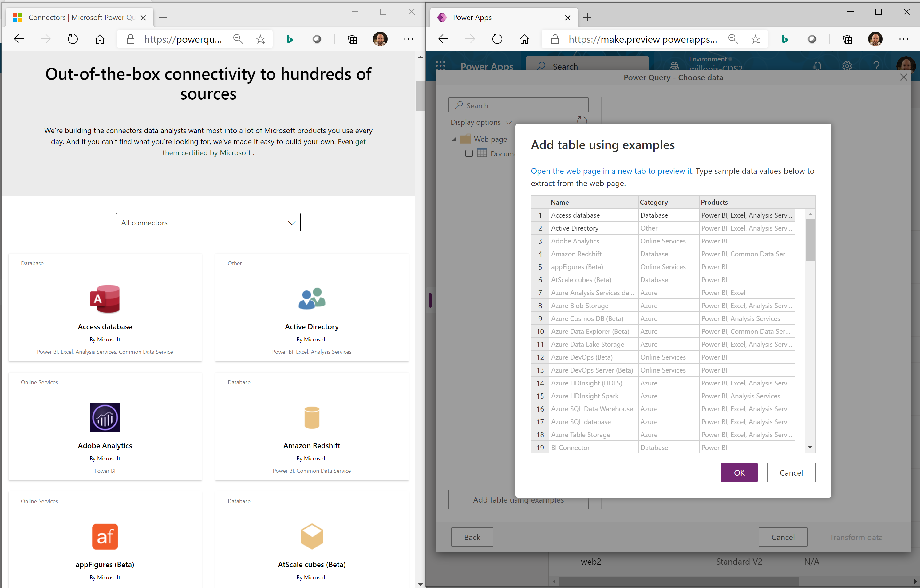Image resolution: width=920 pixels, height=588 pixels.
Task: Open a new tab in Power Apps window
Action: point(587,18)
